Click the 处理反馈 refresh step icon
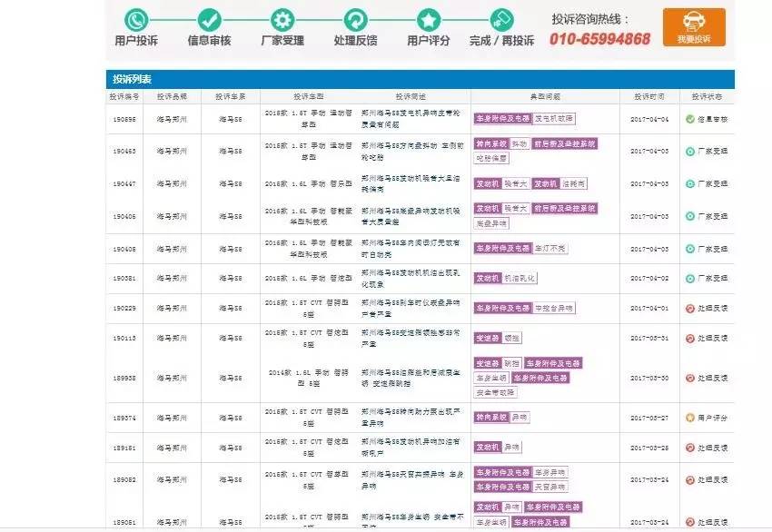The width and height of the screenshot is (772, 532). click(355, 20)
